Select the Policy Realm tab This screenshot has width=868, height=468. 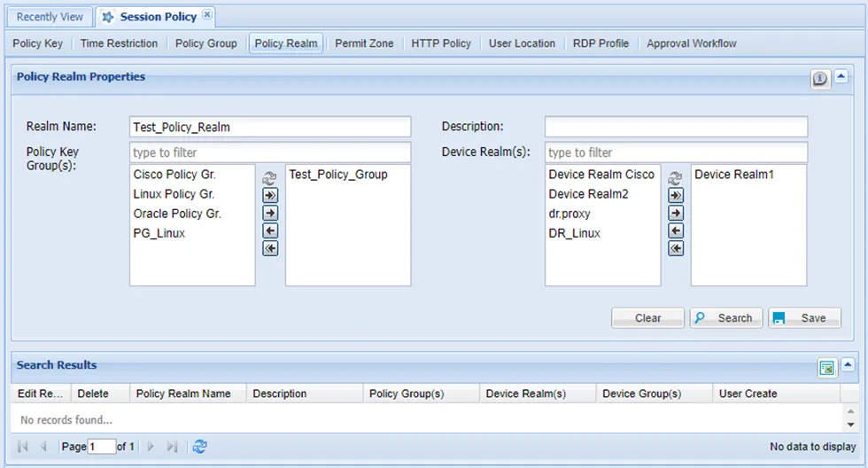click(x=286, y=43)
